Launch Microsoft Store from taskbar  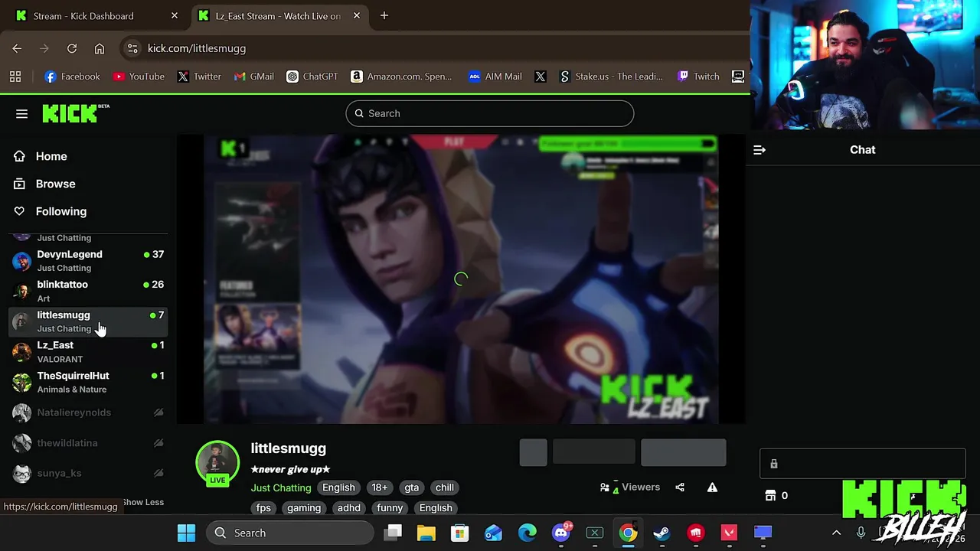(x=459, y=533)
